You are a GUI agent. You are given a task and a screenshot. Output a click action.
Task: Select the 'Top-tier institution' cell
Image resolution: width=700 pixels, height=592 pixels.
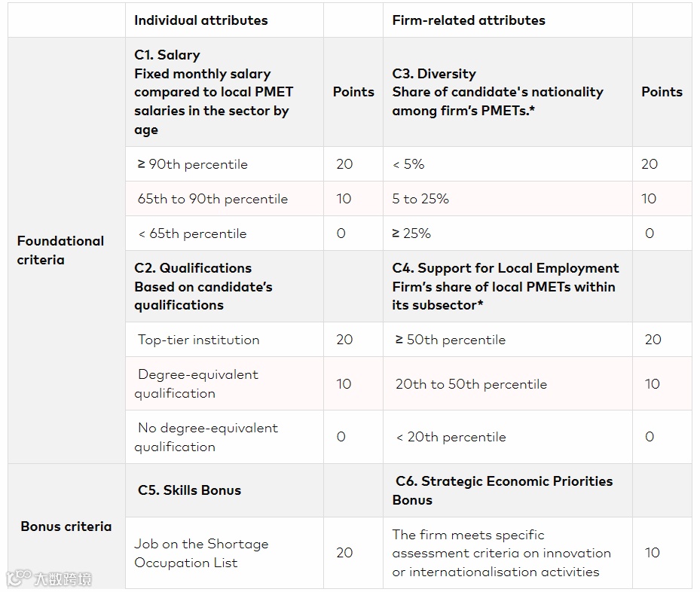pyautogui.click(x=198, y=340)
